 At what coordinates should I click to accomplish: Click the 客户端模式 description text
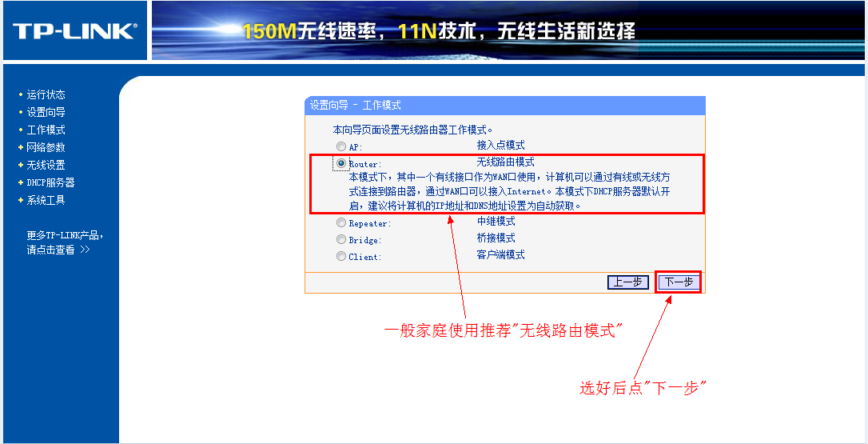coord(500,254)
